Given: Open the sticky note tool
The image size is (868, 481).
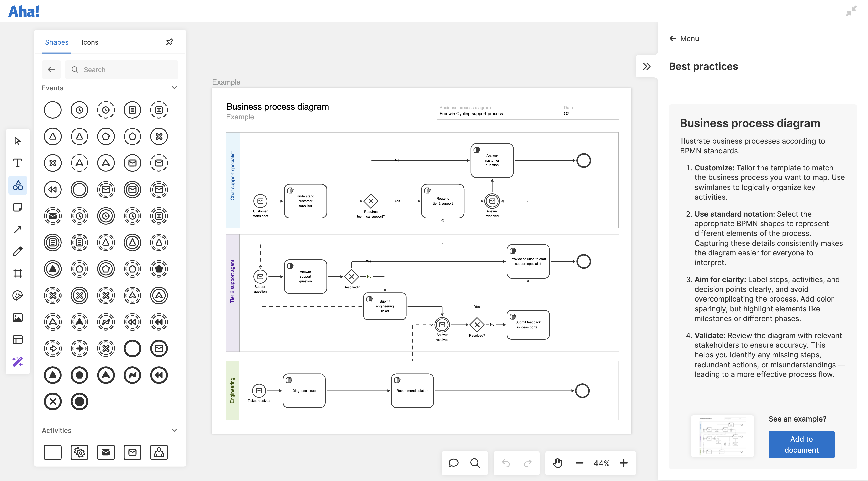Looking at the screenshot, I should (17, 207).
